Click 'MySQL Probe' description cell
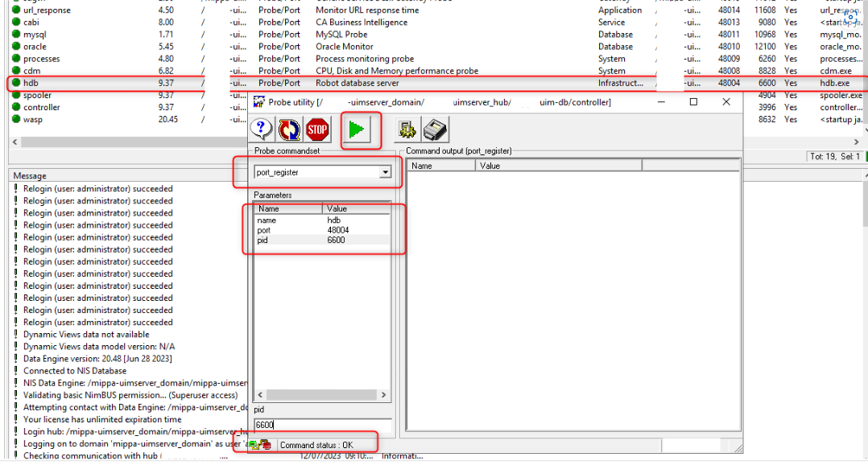This screenshot has width=868, height=465. click(341, 35)
